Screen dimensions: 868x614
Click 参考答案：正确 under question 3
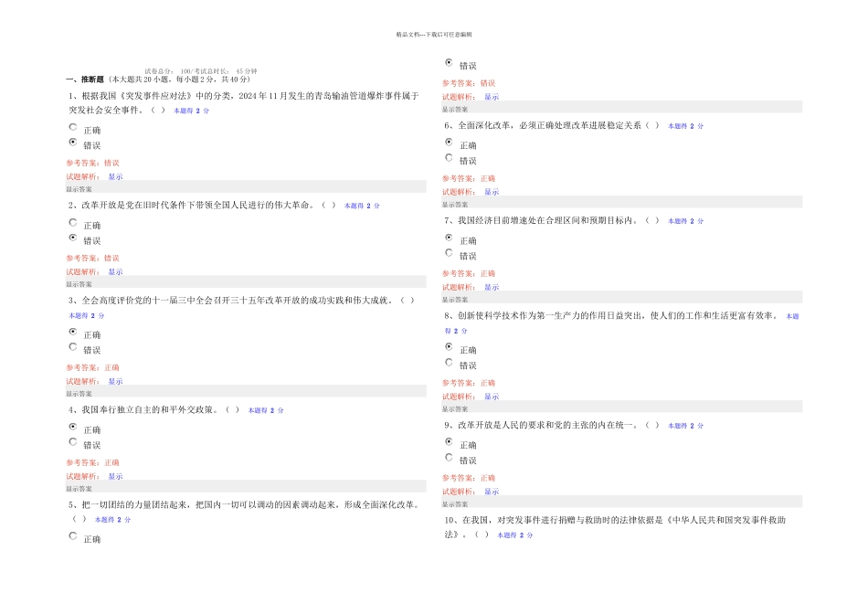click(x=92, y=367)
